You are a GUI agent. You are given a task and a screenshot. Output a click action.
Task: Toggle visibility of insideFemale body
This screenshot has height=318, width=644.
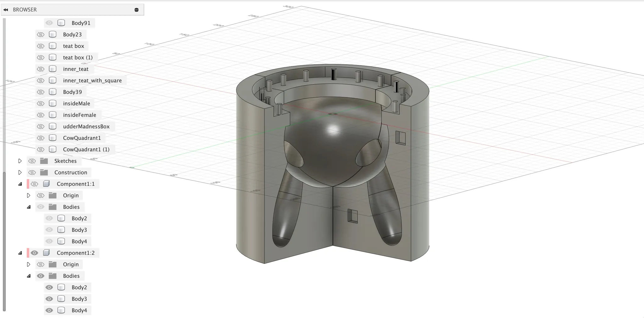point(41,115)
